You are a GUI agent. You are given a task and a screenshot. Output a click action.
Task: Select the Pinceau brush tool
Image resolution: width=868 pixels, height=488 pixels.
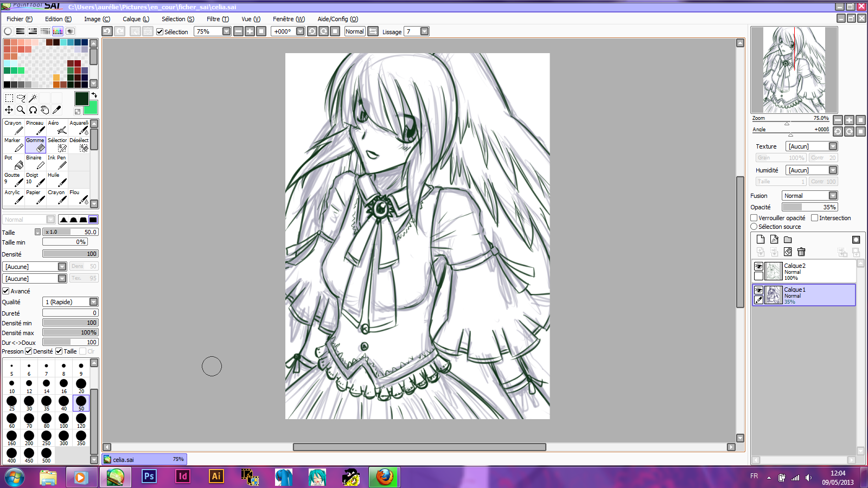tap(35, 127)
